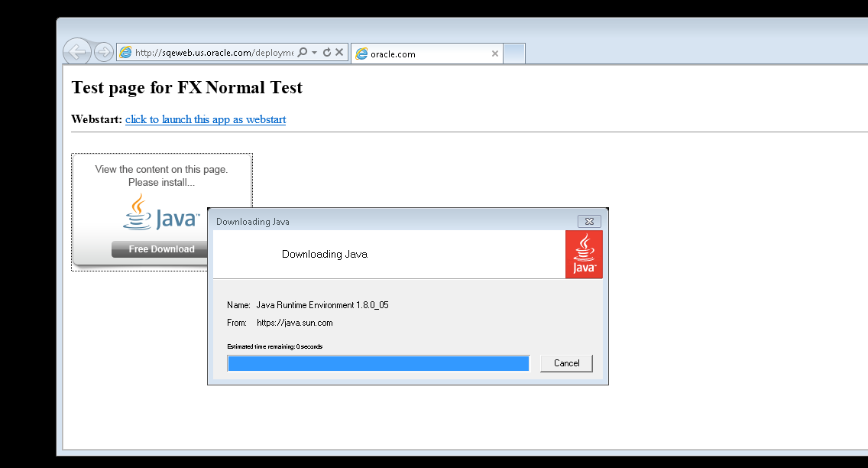Click the Downloading Java dialog title bar
868x468 pixels.
coord(382,221)
